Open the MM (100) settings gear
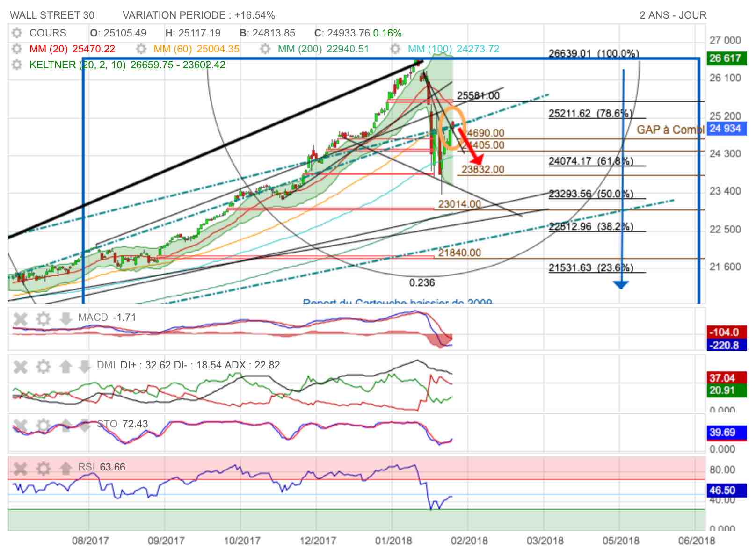 pos(395,49)
